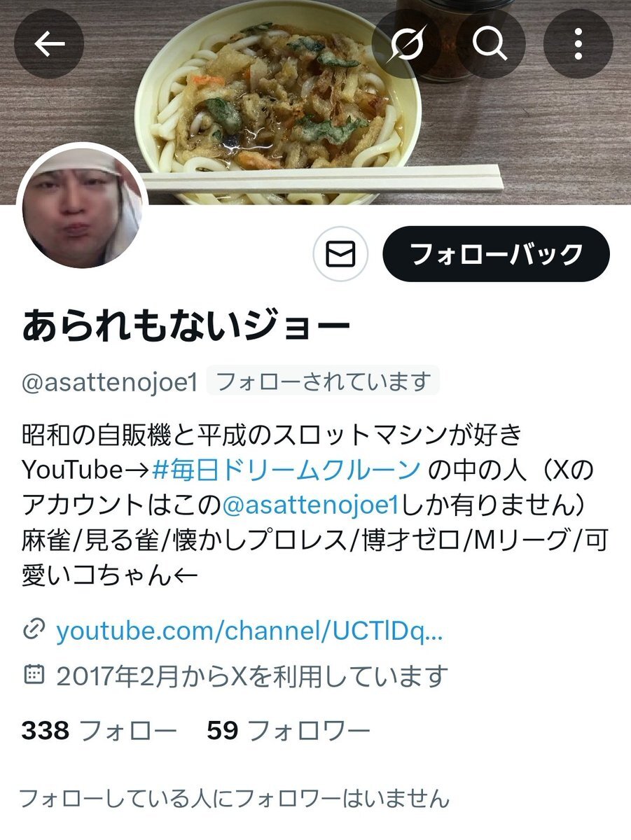The height and width of the screenshot is (840, 631).
Task: Tap フォローしている人にフォロワーはいません text
Action: tap(233, 797)
